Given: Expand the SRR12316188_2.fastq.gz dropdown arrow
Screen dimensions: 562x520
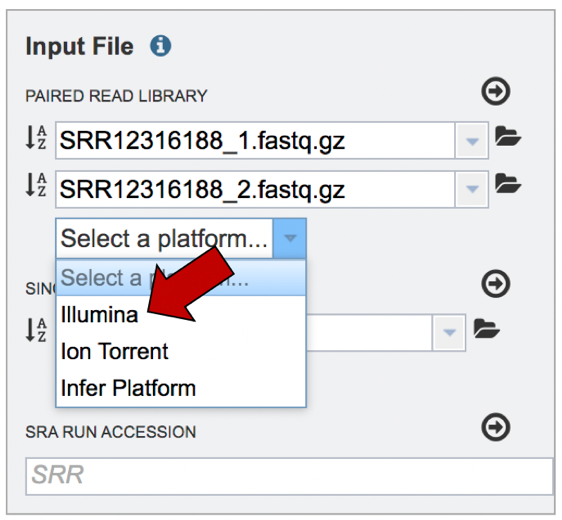Looking at the screenshot, I should pos(472,189).
